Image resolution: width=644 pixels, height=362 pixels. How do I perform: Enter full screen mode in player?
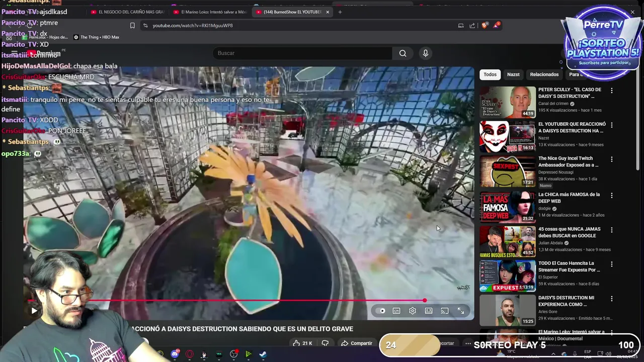[461, 311]
